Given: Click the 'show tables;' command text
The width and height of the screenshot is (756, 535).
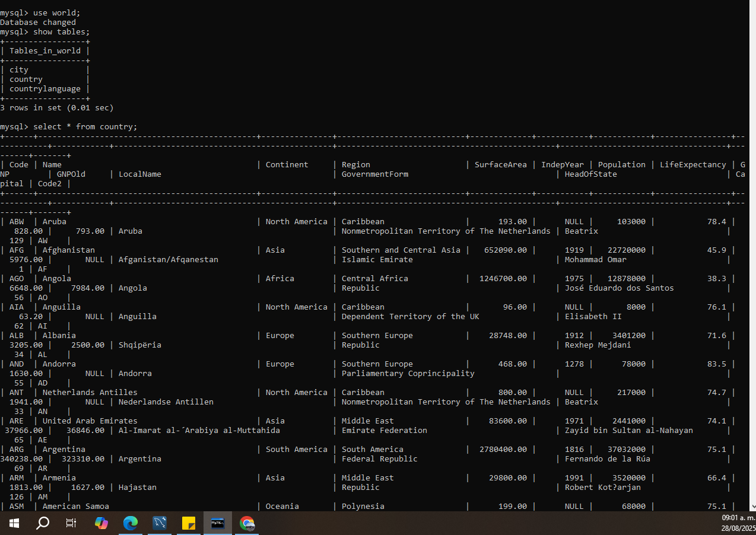Looking at the screenshot, I should click(x=62, y=32).
